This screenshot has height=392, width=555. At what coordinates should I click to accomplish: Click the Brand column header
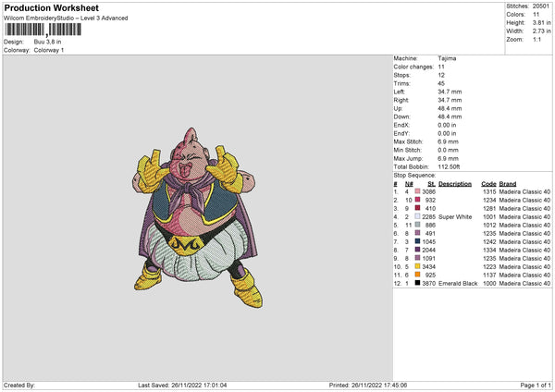[508, 183]
